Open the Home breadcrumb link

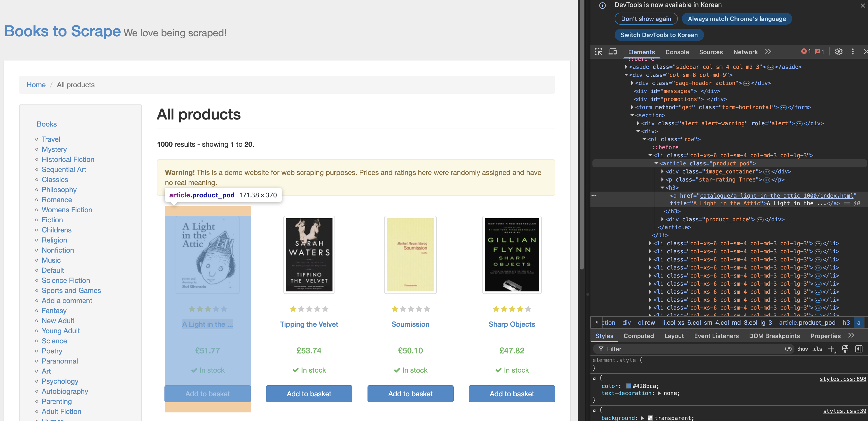coord(36,85)
